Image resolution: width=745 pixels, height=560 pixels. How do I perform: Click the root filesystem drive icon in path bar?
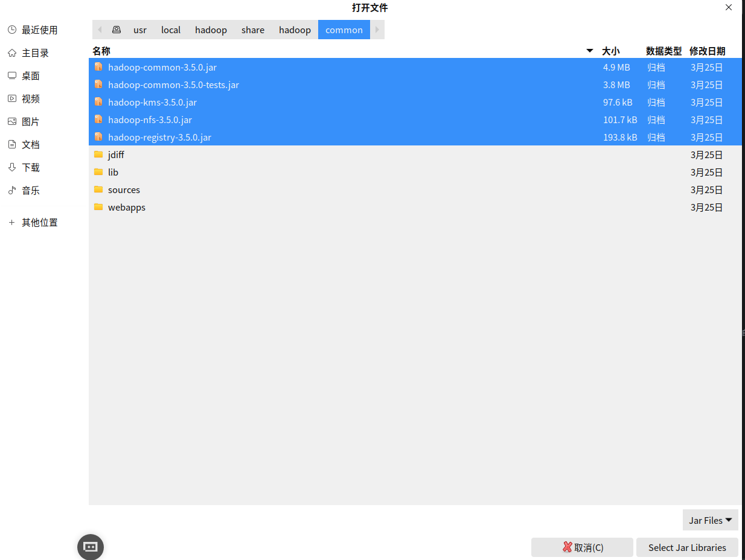pos(117,30)
